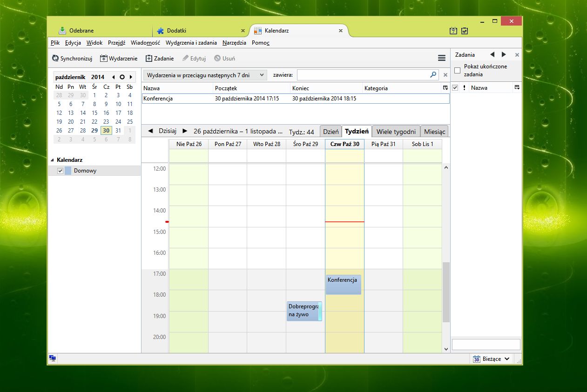Open the tasks tab icon in the title bar
The width and height of the screenshot is (587, 392).
(x=465, y=31)
